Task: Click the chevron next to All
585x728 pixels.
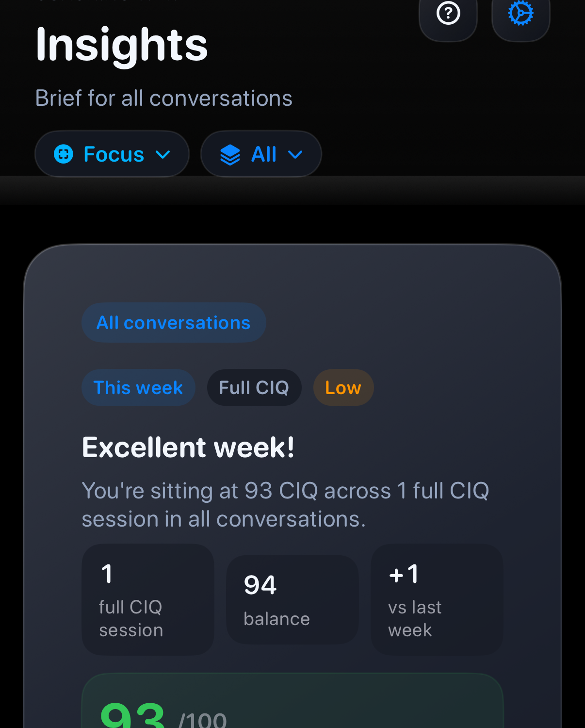Action: tap(295, 154)
